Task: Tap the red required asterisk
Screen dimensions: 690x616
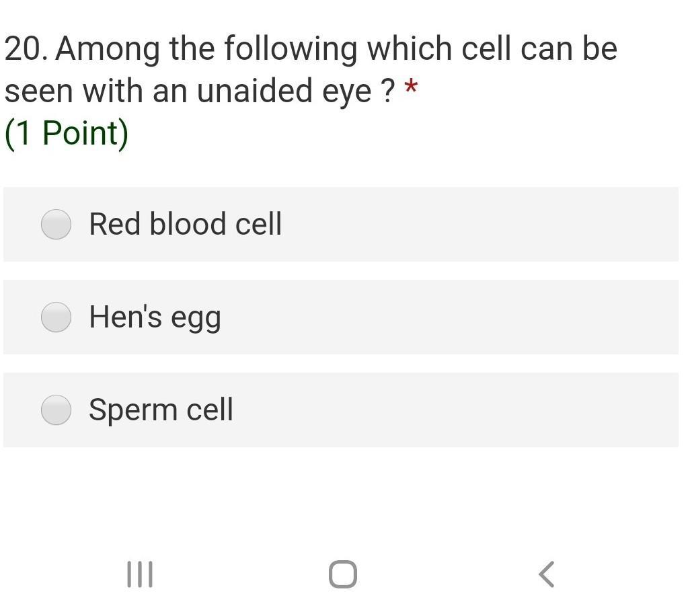Action: click(x=411, y=88)
